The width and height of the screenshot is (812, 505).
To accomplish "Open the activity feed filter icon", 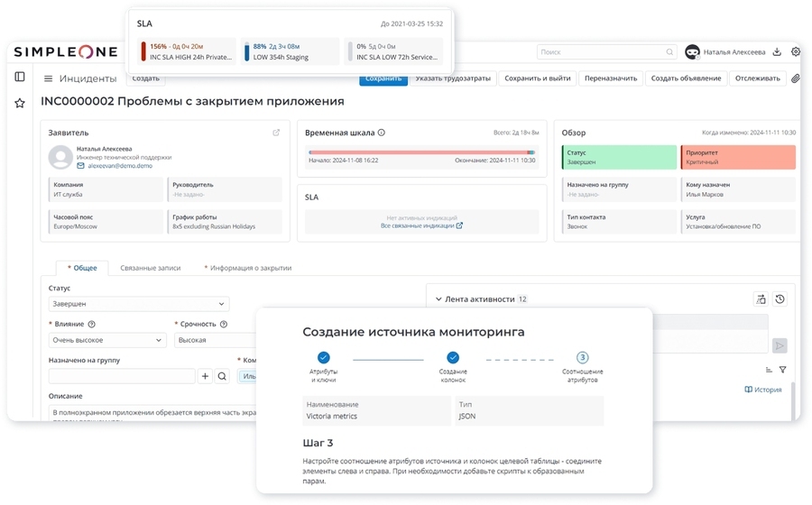I will [x=782, y=370].
